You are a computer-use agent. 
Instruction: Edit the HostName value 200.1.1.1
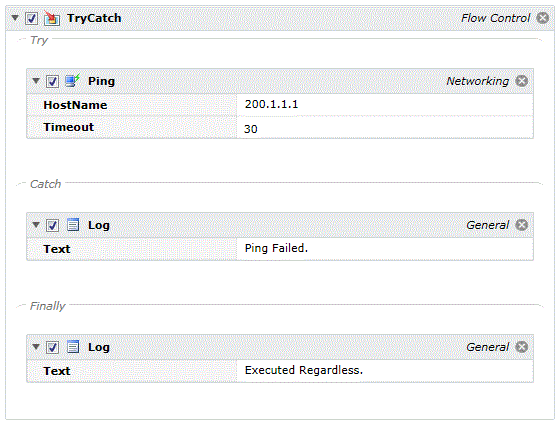(385, 105)
